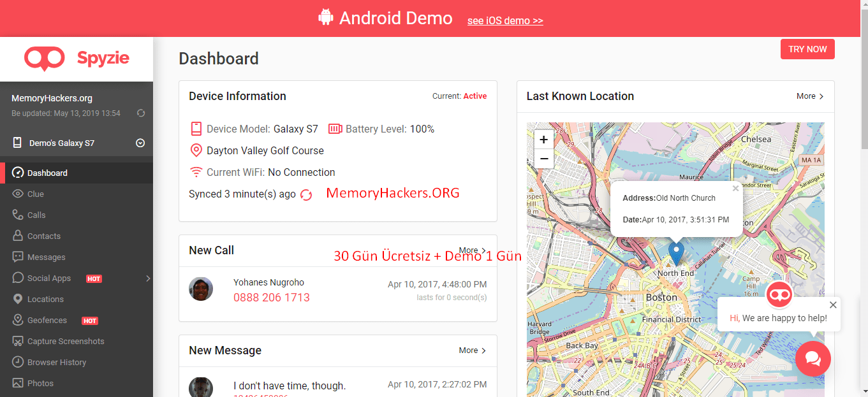Open the Geofences menu item
The width and height of the screenshot is (868, 397).
[77, 320]
